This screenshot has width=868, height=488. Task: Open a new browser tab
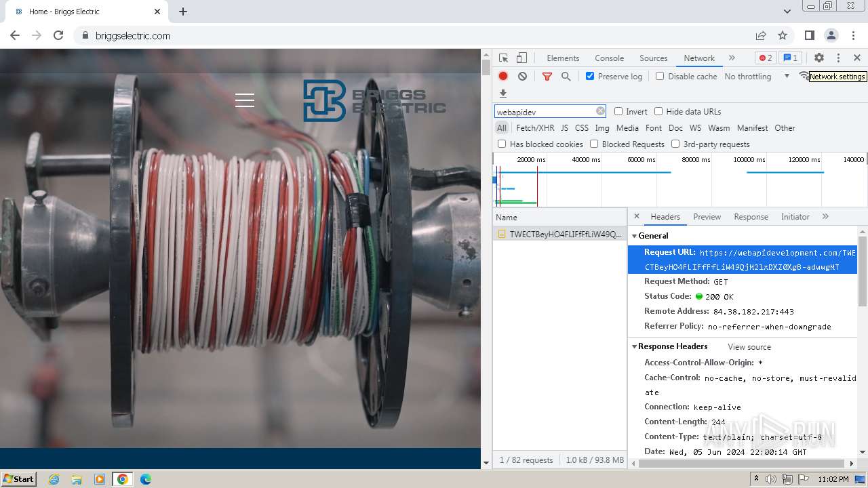coord(183,12)
